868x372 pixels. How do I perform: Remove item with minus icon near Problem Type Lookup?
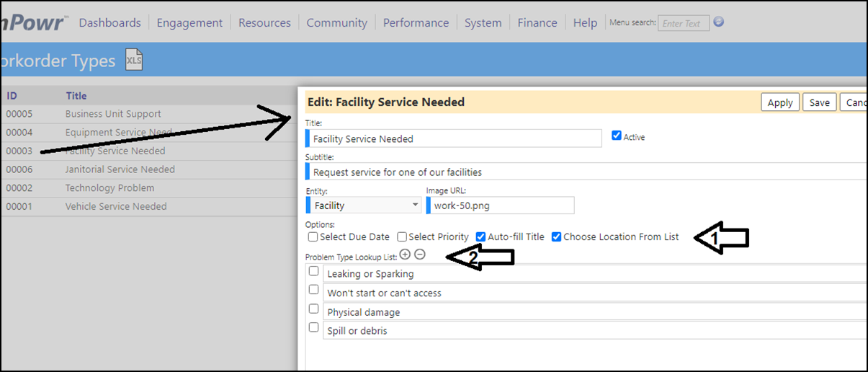point(420,254)
